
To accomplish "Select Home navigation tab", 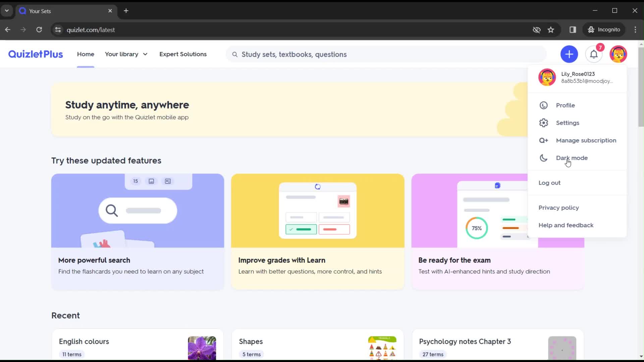I will (85, 54).
